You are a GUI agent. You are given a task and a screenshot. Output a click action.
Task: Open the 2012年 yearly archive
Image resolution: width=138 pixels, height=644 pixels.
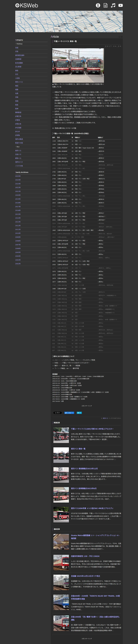coord(18,226)
